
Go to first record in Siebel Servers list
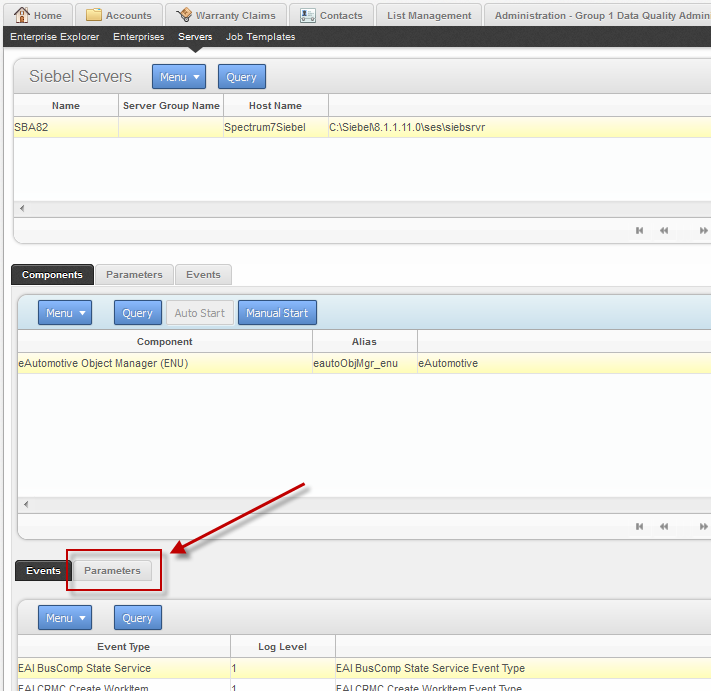tap(640, 230)
